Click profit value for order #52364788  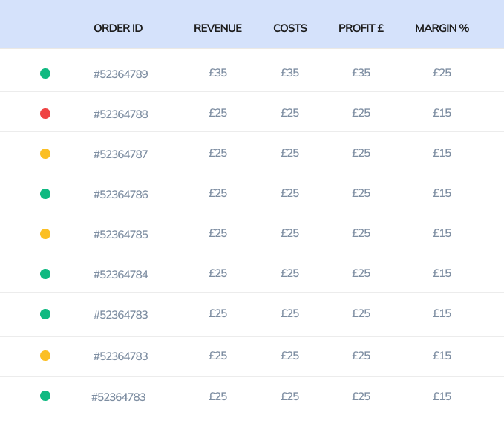point(361,113)
